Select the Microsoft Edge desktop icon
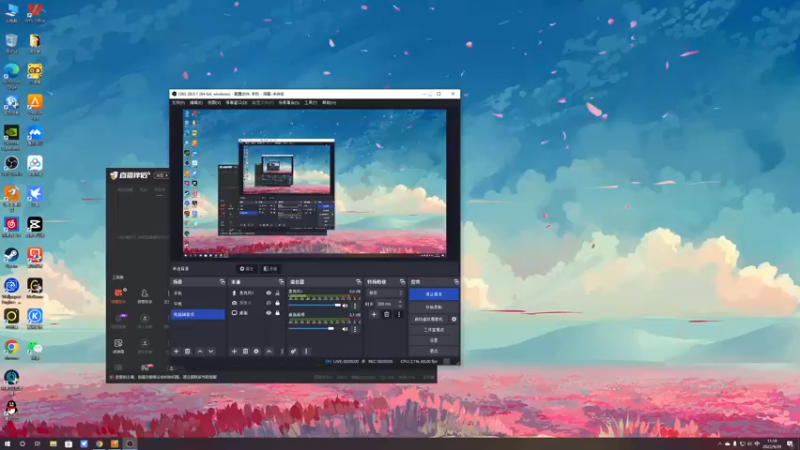 click(11, 76)
